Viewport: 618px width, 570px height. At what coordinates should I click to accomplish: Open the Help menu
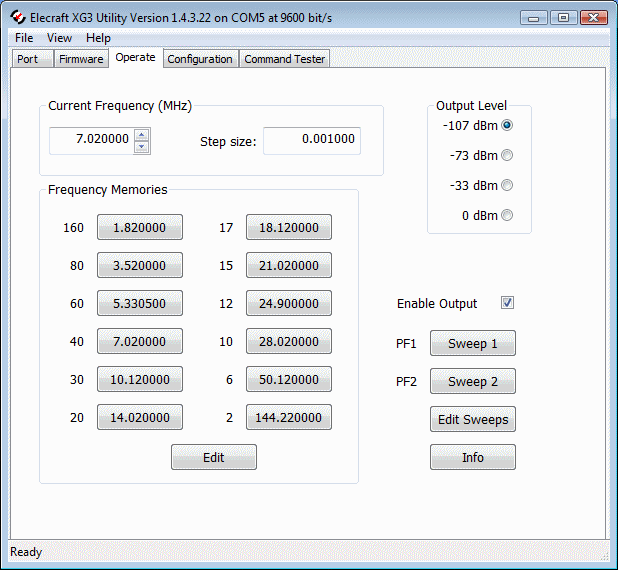click(98, 38)
